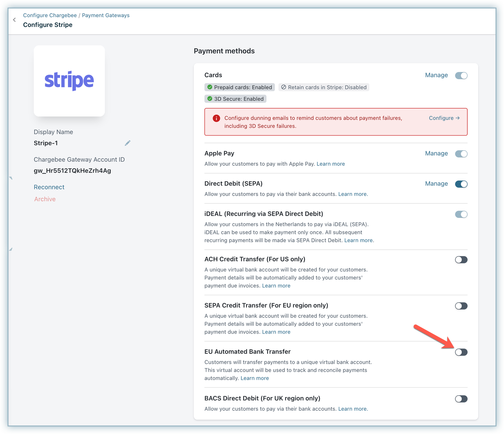Turn off Direct Debit (SEPA) toggle
The height and width of the screenshot is (434, 504).
point(461,184)
